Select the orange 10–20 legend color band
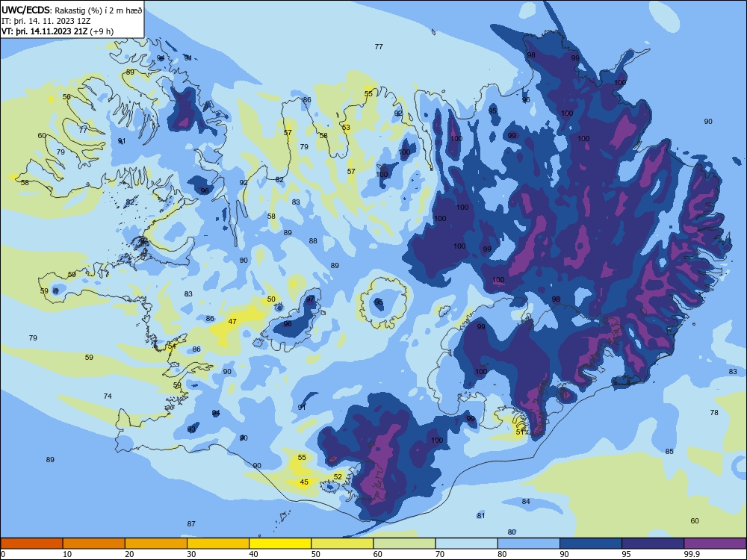Screen dimensions: 747x560 [94, 544]
